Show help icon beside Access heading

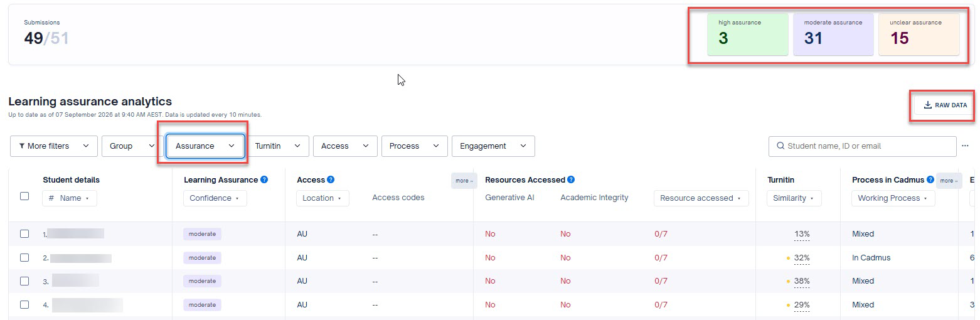(331, 179)
